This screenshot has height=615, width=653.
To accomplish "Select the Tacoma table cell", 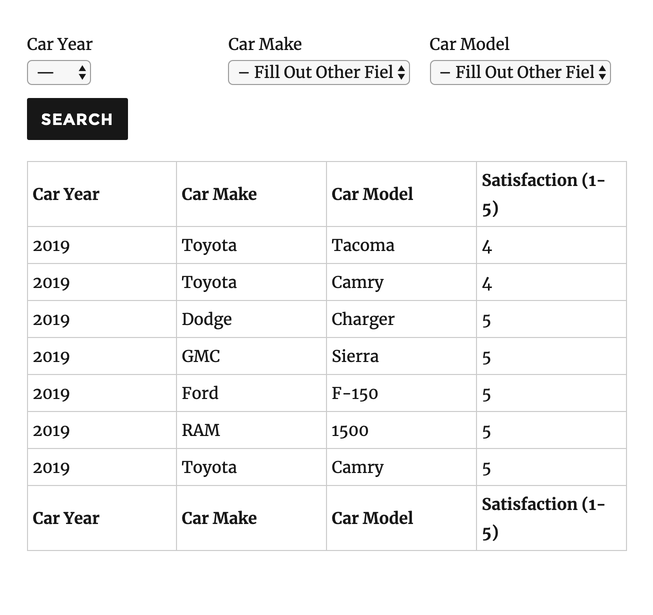I will click(x=401, y=245).
